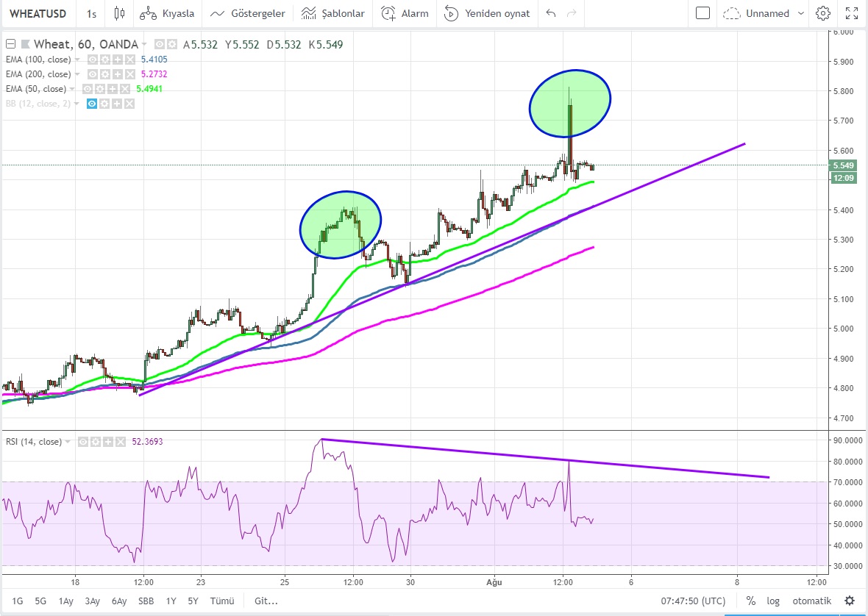
Task: Click the Kıyasla compare button
Action: [167, 13]
